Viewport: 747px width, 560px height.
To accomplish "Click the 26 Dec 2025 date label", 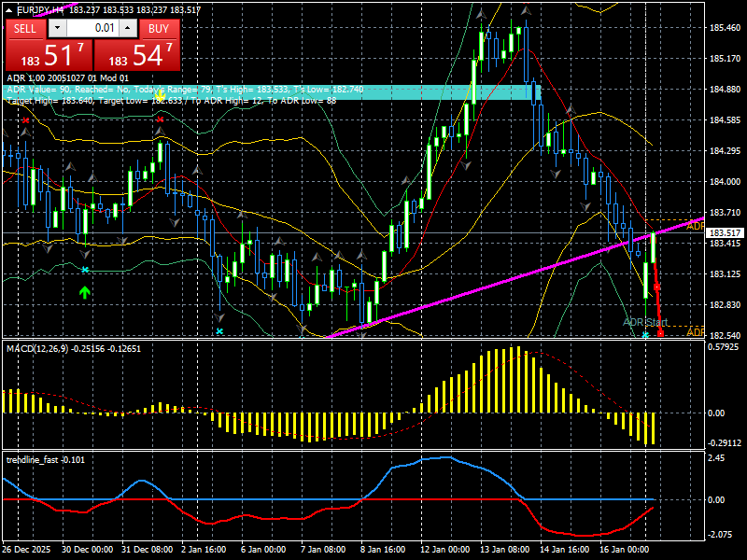I will coord(26,549).
